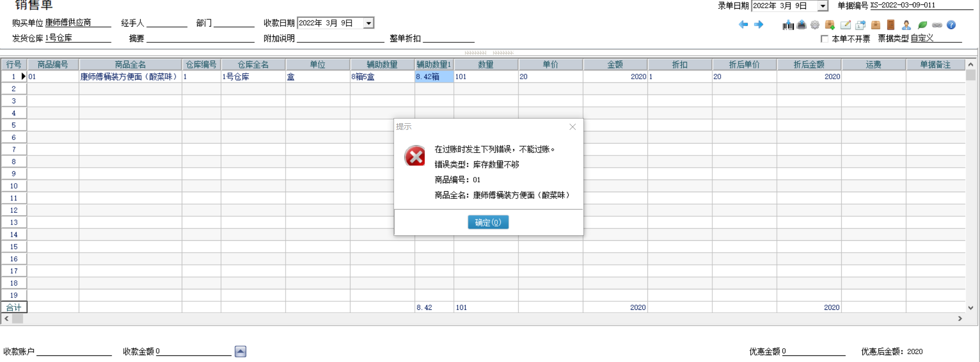
Task: Click blue up-arrow button beside 收款金额
Action: point(241,351)
